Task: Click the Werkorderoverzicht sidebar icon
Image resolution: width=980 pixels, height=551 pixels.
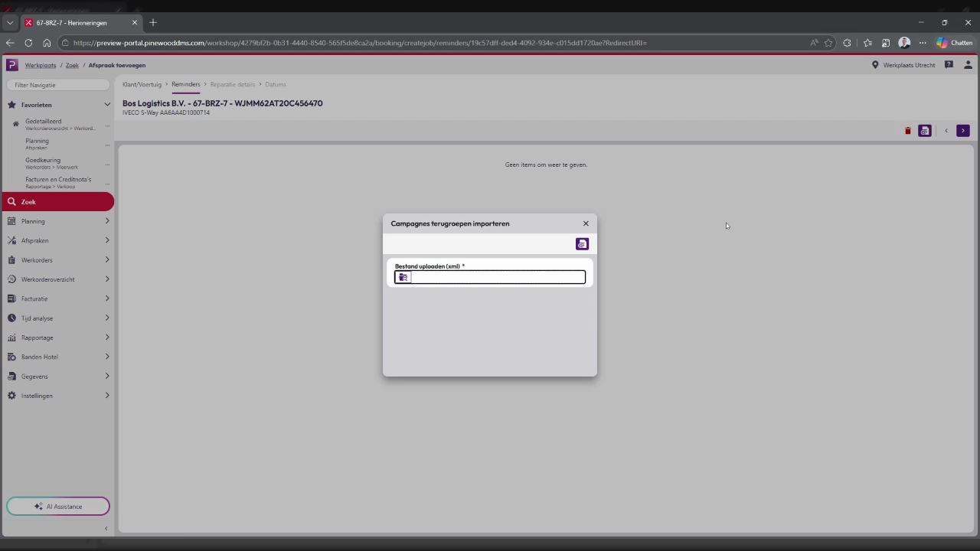Action: (x=11, y=279)
